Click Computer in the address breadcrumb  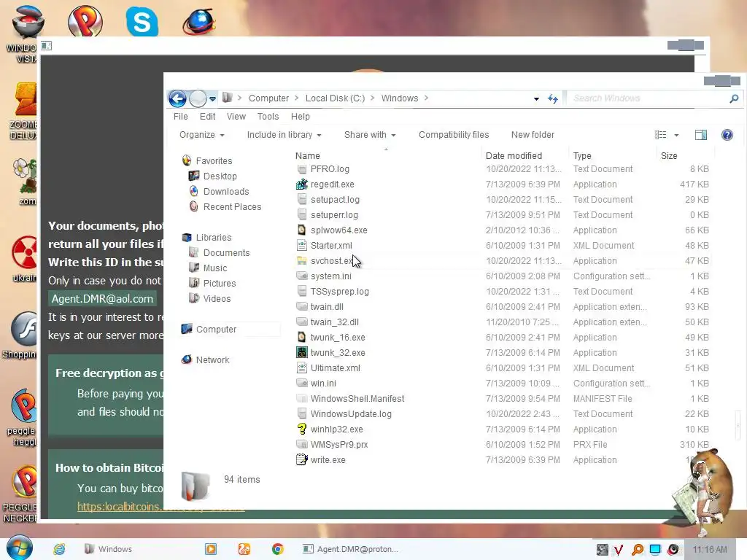(x=268, y=98)
